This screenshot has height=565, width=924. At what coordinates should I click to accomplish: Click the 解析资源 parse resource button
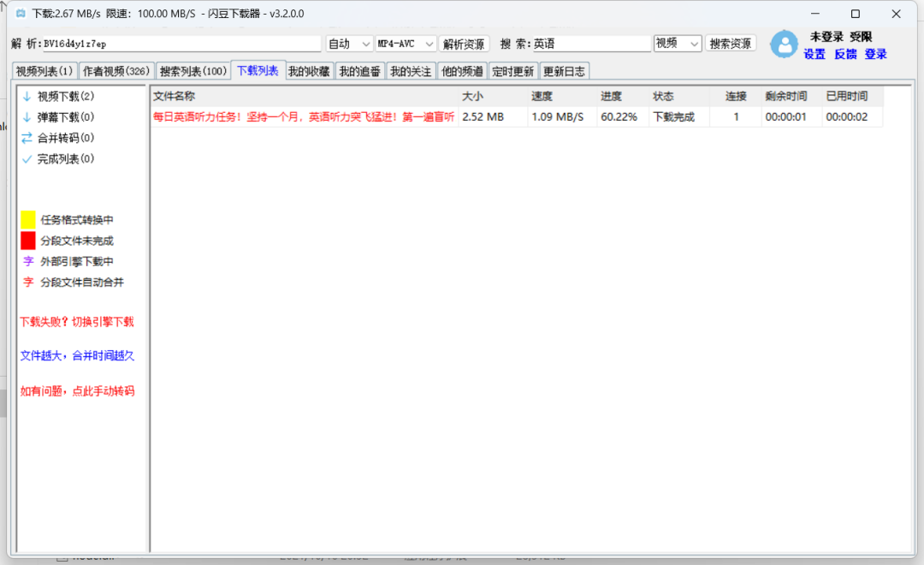click(464, 42)
